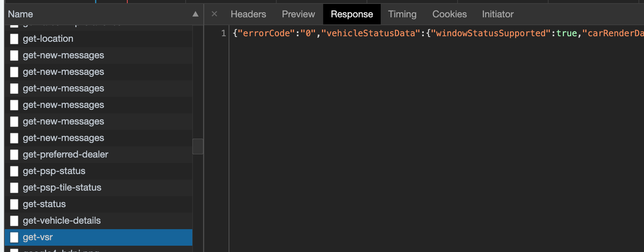644x252 pixels.
Task: Click the file icon beside get-status
Action: [14, 204]
